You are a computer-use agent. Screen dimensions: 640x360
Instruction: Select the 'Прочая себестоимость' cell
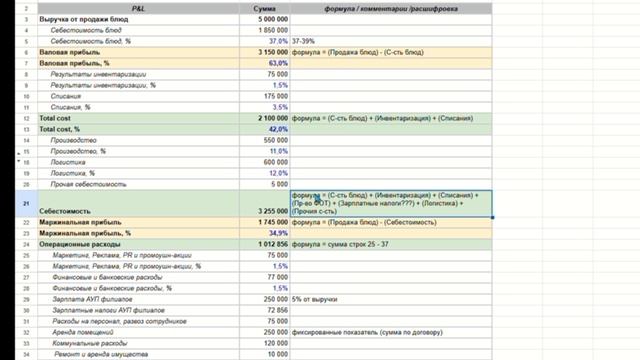click(138, 184)
